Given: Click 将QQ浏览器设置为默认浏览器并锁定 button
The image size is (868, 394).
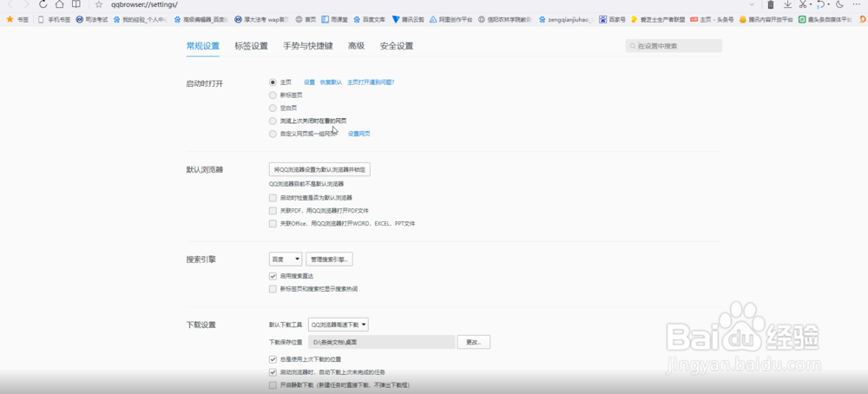Looking at the screenshot, I should point(319,170).
